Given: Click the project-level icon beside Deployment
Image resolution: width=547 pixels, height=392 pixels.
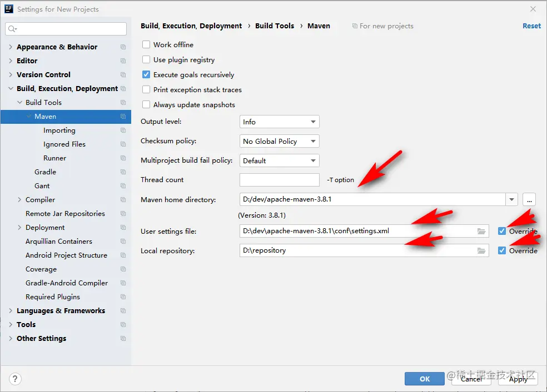Looking at the screenshot, I should 123,228.
